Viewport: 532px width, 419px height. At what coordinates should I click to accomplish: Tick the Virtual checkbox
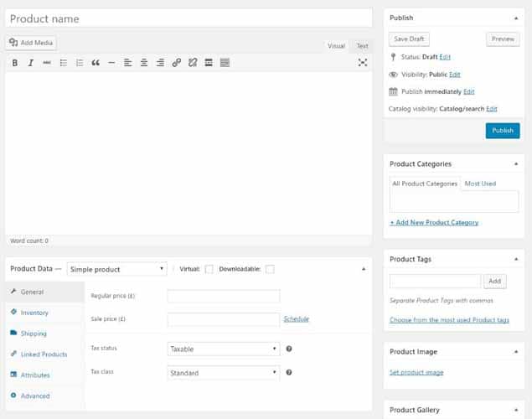coord(209,269)
